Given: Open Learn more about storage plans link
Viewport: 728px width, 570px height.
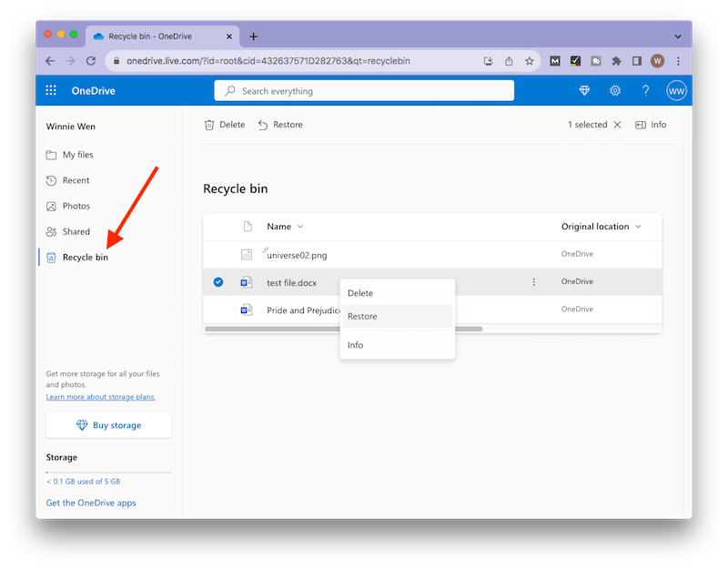Looking at the screenshot, I should [x=101, y=397].
